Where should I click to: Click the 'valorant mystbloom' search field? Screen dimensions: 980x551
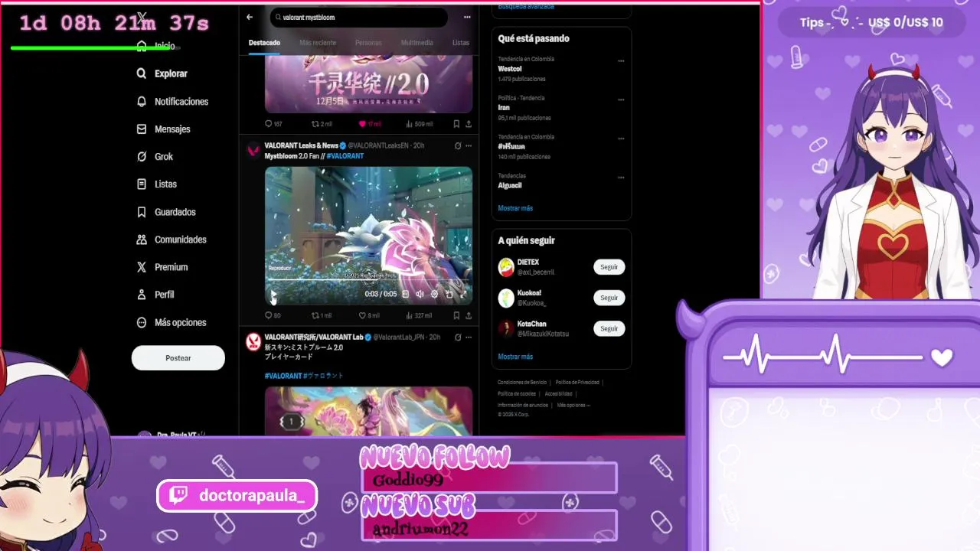[358, 17]
